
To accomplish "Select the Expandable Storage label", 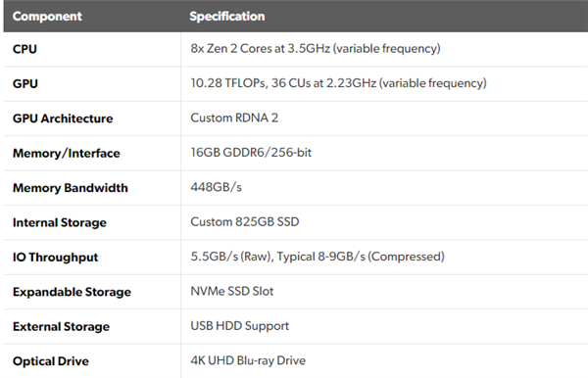I will (72, 292).
